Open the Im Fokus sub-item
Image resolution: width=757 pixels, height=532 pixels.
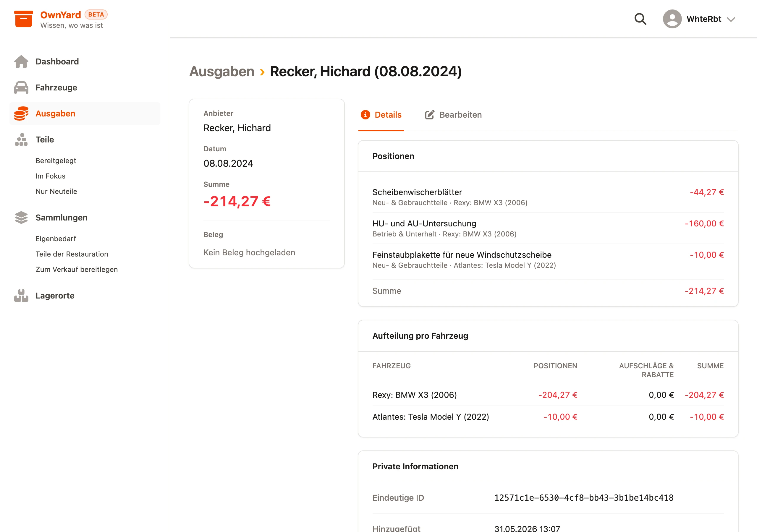(51, 176)
